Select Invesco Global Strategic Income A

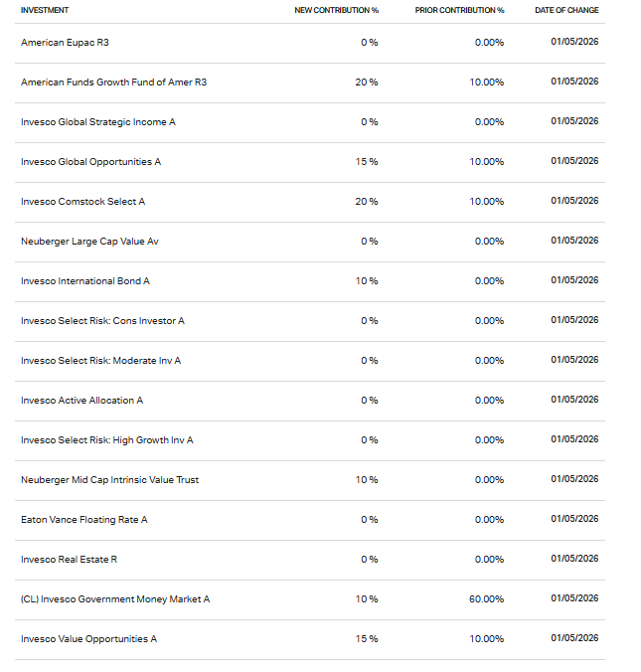pyautogui.click(x=97, y=121)
